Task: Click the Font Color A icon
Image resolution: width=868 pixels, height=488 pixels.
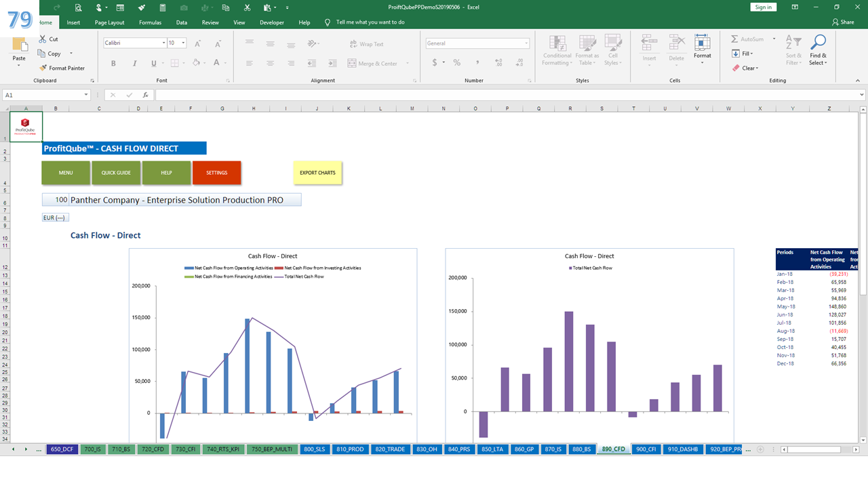Action: pyautogui.click(x=216, y=63)
